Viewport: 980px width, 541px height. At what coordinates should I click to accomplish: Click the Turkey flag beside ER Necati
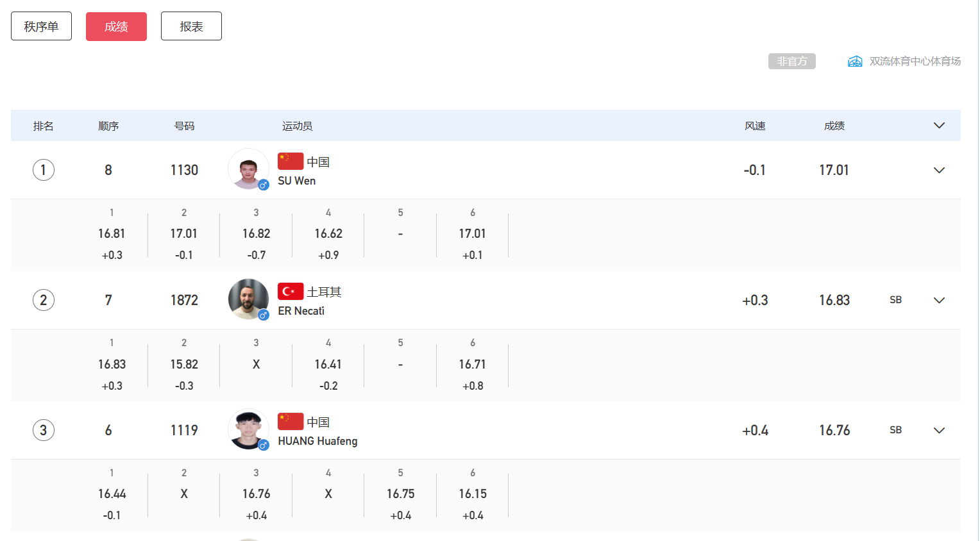pos(291,291)
